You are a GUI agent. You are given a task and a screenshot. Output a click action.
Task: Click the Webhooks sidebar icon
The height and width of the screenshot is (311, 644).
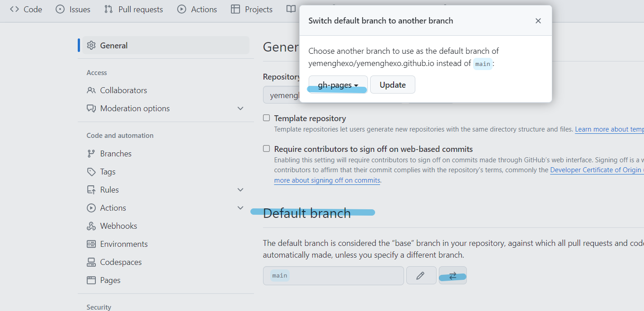pos(91,226)
